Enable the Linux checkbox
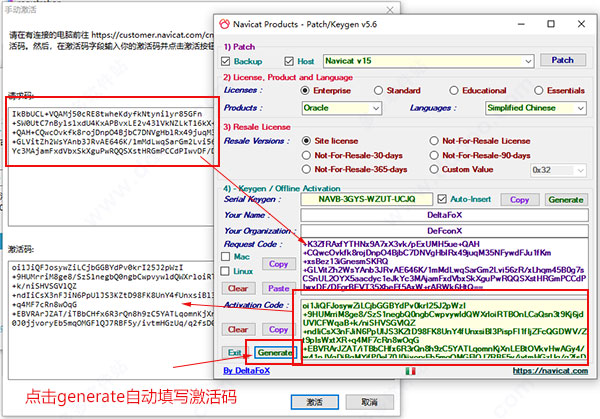600x419 pixels. click(x=226, y=271)
